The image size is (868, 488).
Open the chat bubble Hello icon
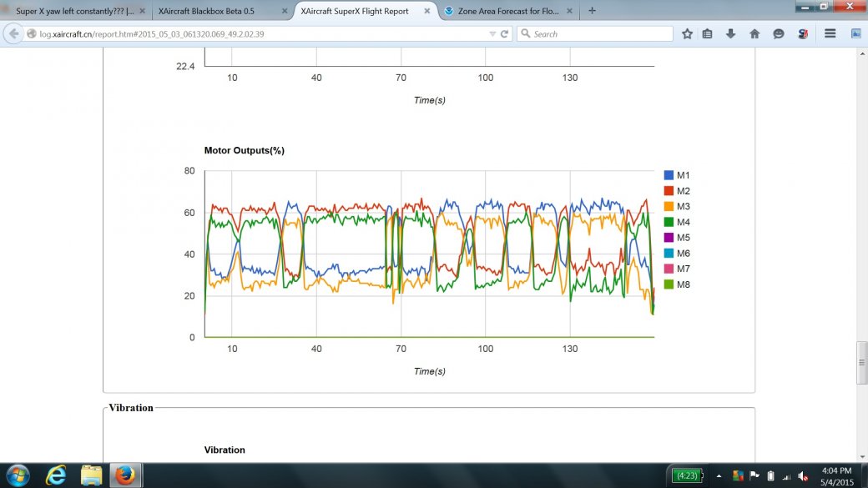pyautogui.click(x=779, y=33)
